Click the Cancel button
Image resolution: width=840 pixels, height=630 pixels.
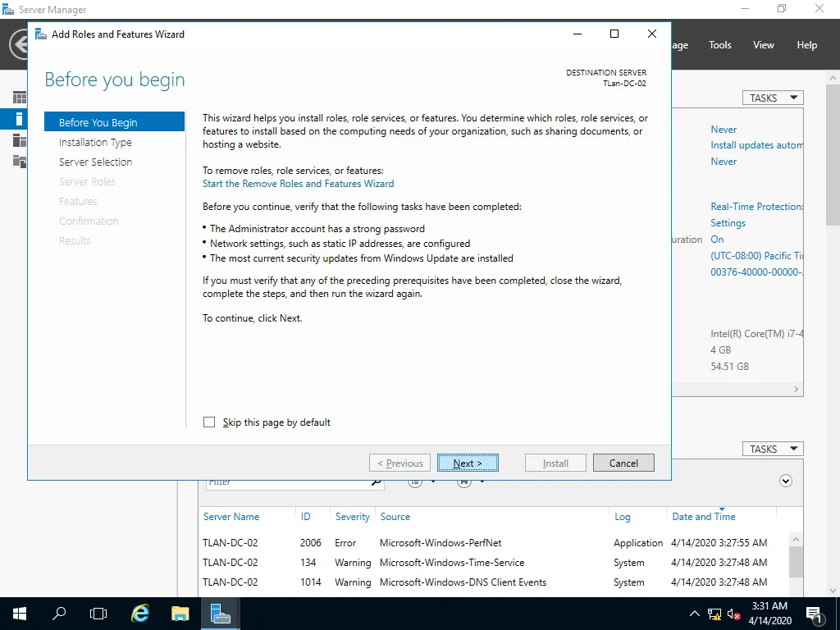623,463
